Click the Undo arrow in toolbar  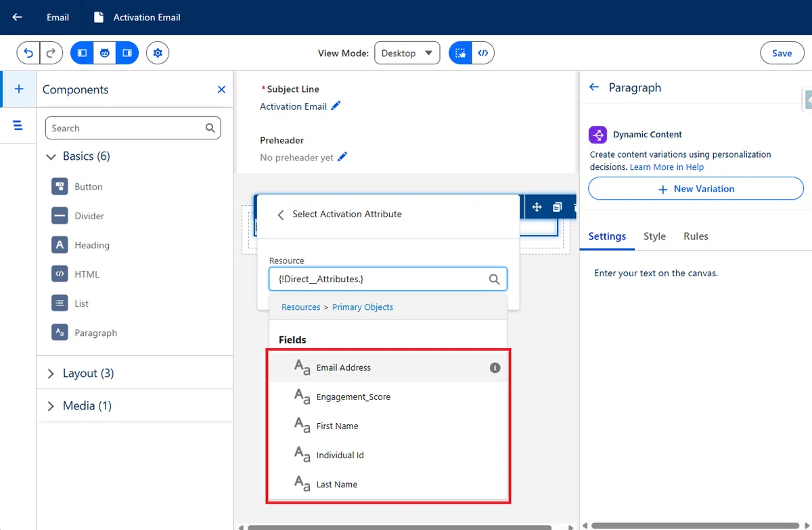(x=28, y=53)
